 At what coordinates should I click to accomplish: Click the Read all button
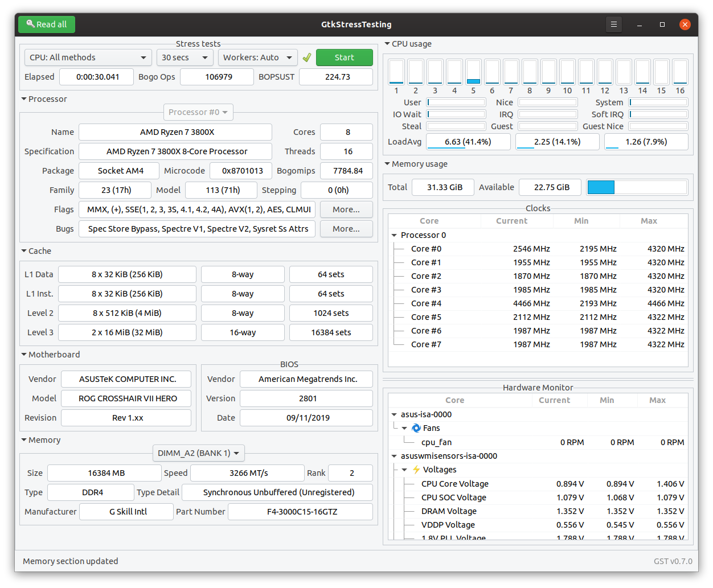click(47, 24)
